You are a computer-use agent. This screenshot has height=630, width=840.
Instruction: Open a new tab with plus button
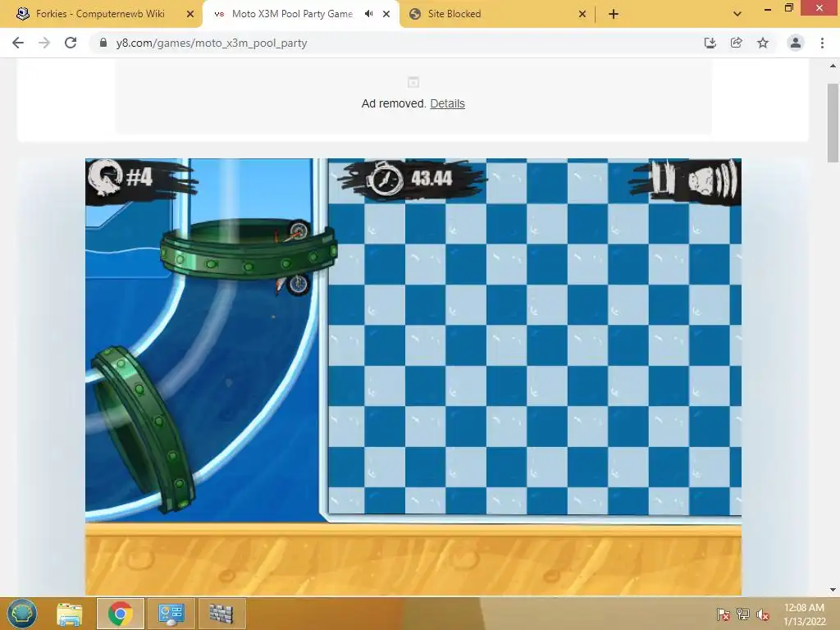click(x=614, y=14)
